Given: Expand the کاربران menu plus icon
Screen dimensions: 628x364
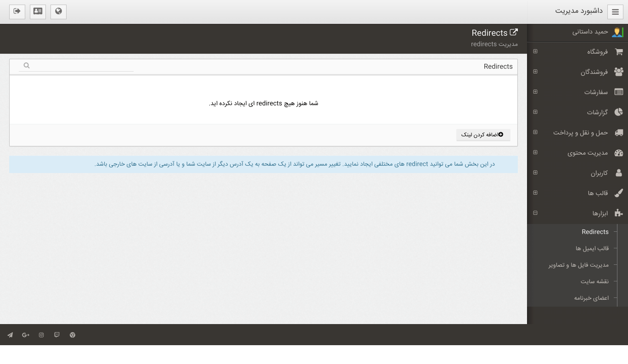Looking at the screenshot, I should pyautogui.click(x=535, y=173).
